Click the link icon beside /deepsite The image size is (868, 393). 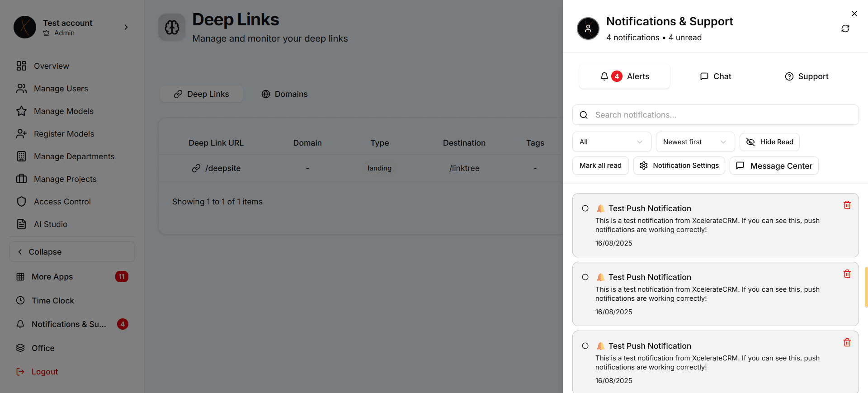pyautogui.click(x=196, y=168)
